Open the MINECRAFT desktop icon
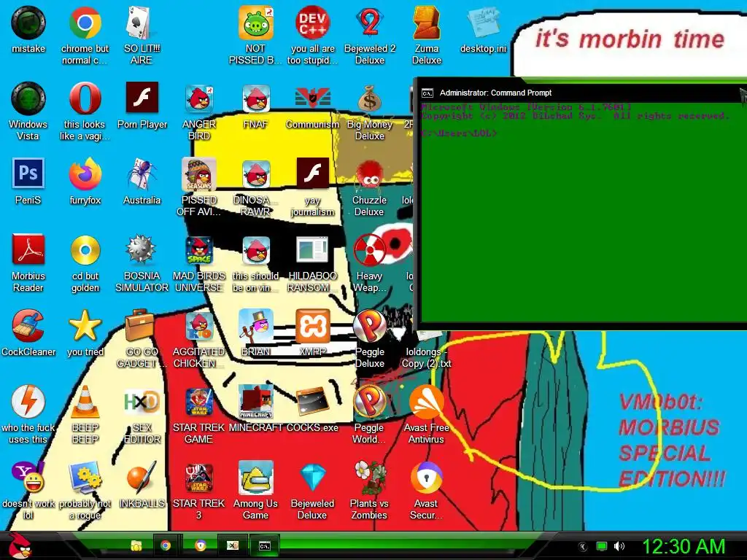The height and width of the screenshot is (560, 747). coord(256,402)
